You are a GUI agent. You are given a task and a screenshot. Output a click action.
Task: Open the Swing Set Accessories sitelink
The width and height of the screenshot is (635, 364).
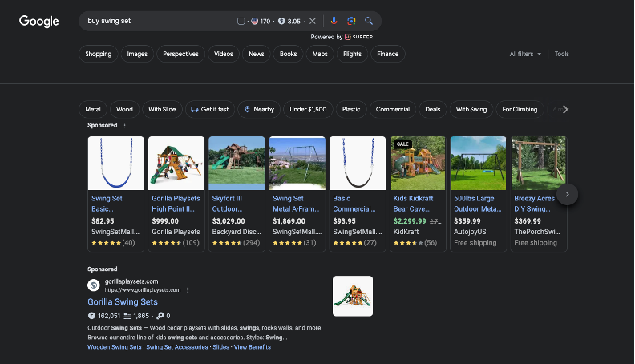click(177, 347)
